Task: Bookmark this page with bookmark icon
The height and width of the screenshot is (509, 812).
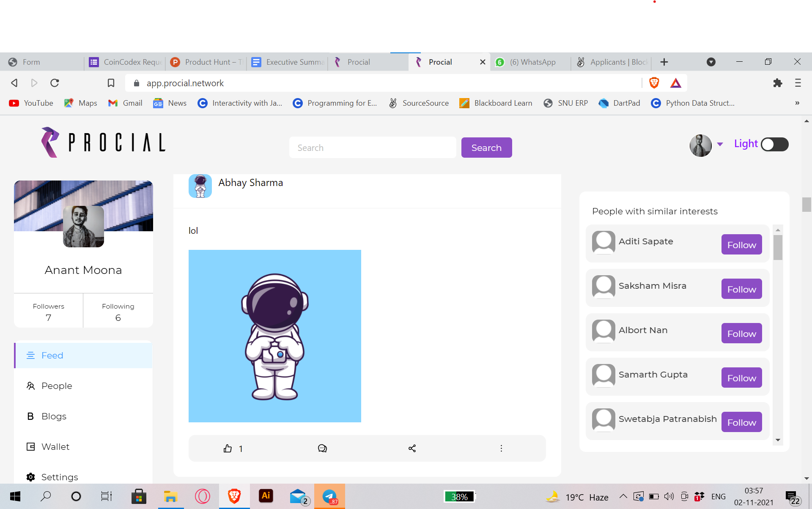Action: (x=111, y=83)
